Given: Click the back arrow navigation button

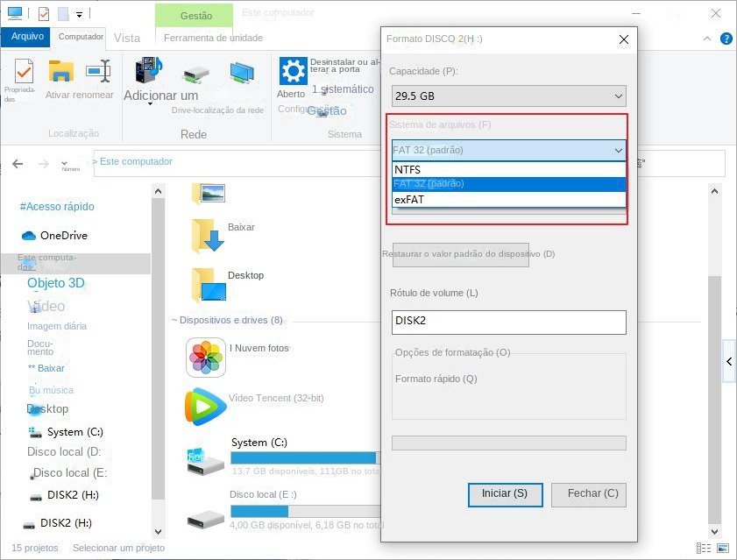Looking at the screenshot, I should pos(18,164).
